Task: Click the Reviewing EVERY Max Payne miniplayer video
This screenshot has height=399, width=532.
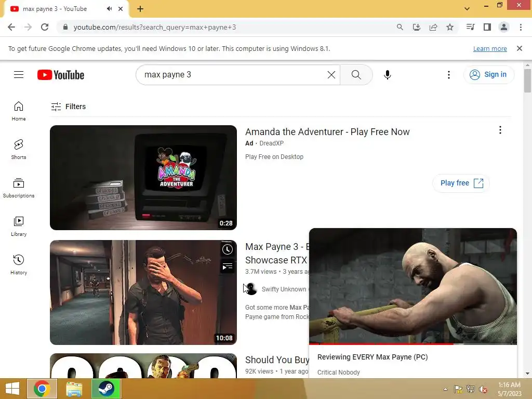Action: tap(413, 286)
